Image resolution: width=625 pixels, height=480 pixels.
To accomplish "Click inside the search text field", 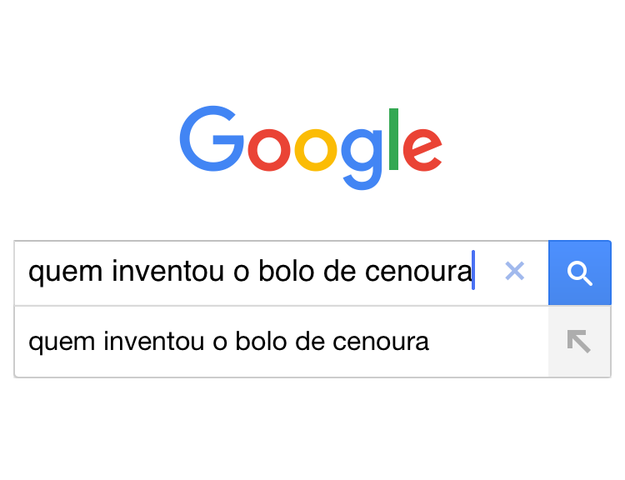I will (x=281, y=273).
